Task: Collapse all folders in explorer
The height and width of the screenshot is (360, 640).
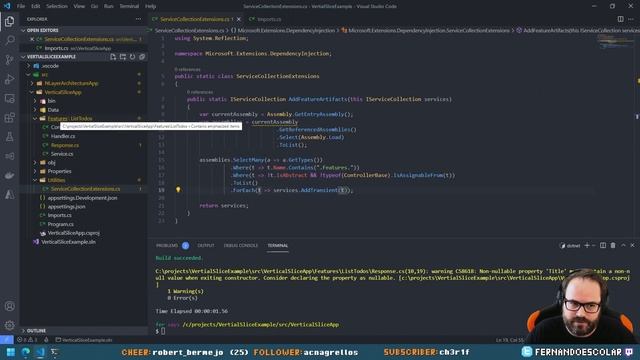Action: click(142, 57)
